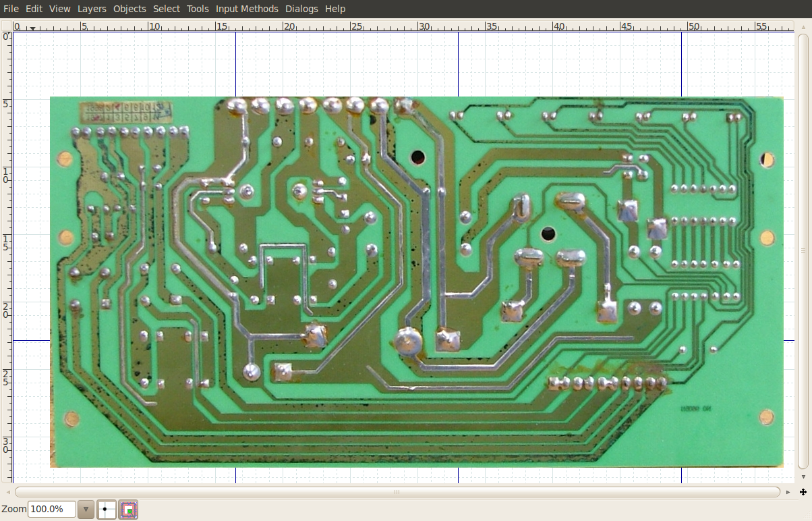Click the horizontal scrollbar left arrow
Screen dimensions: 812x521
pos(7,492)
